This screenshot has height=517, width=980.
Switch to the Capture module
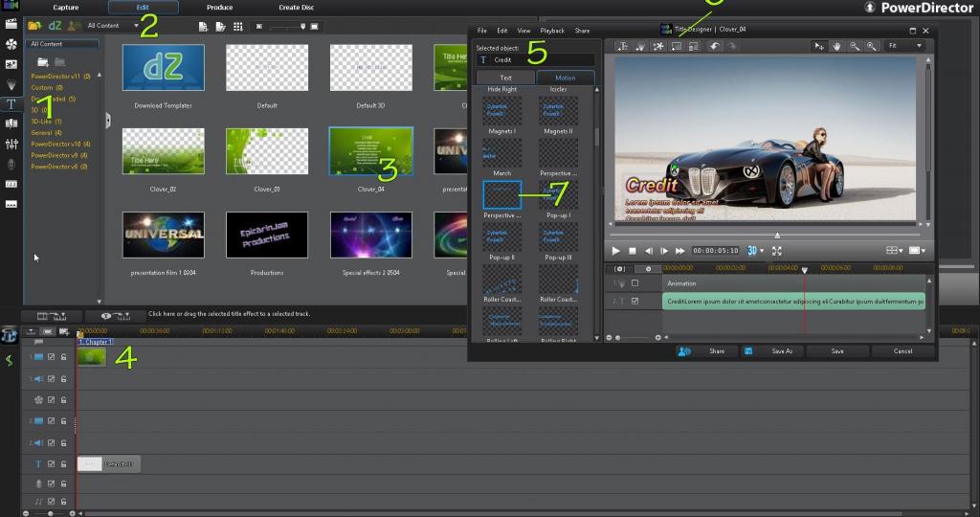click(66, 8)
